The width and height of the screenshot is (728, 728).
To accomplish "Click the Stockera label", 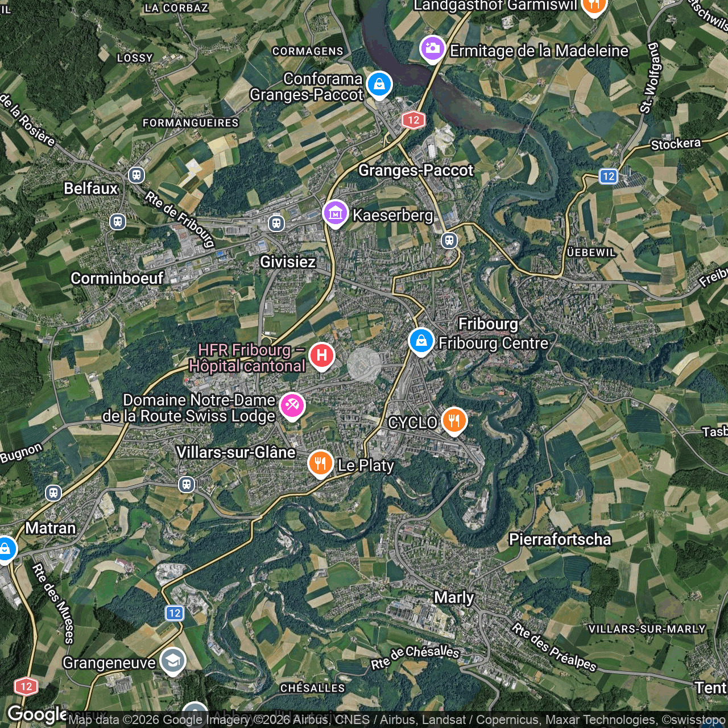I will coord(676,144).
